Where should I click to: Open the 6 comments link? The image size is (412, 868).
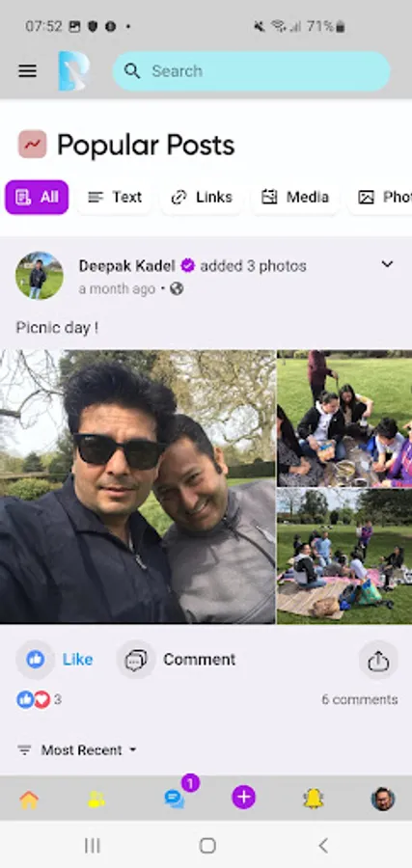[360, 700]
